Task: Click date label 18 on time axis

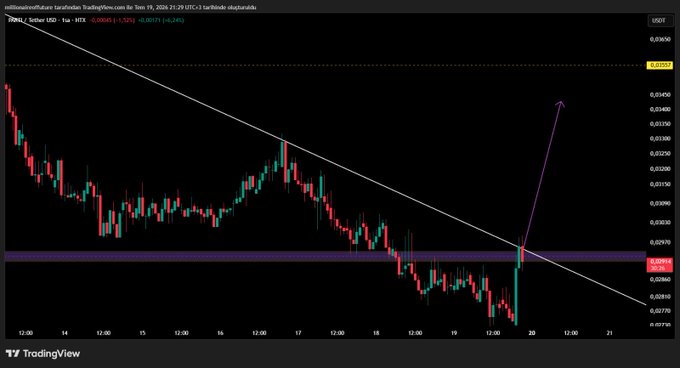Action: point(376,333)
